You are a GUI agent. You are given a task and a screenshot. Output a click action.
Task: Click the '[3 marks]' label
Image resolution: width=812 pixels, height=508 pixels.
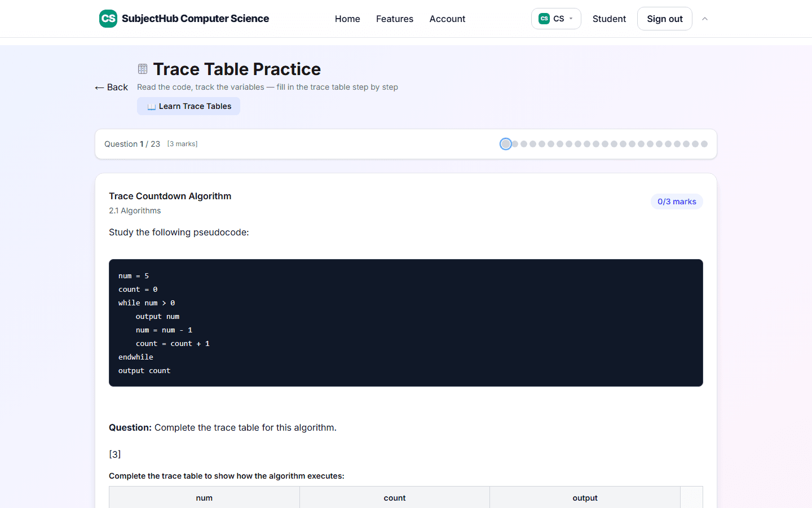[x=182, y=144]
